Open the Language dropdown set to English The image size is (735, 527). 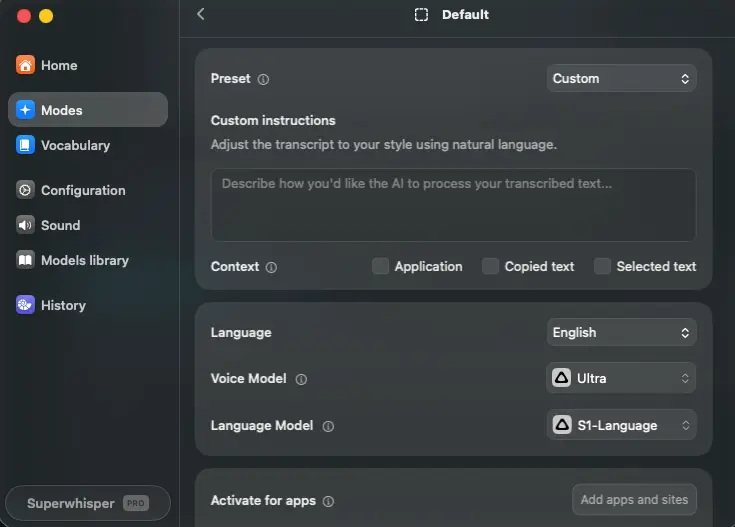tap(622, 332)
